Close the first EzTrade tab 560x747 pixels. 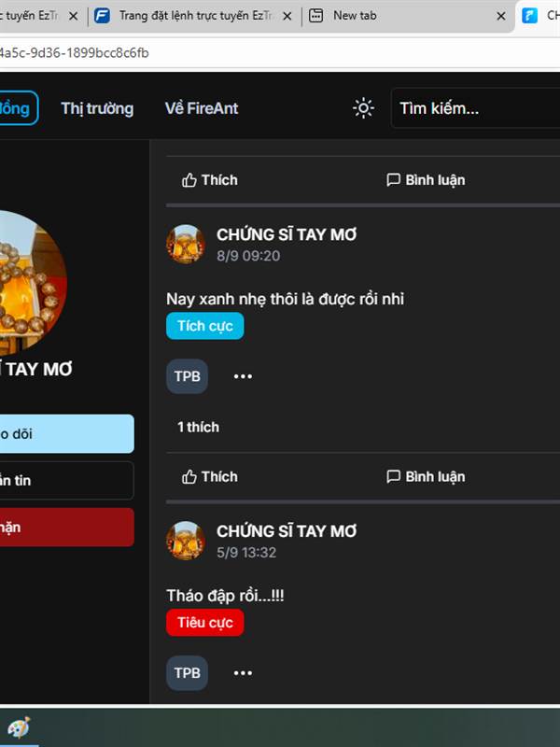(x=74, y=16)
